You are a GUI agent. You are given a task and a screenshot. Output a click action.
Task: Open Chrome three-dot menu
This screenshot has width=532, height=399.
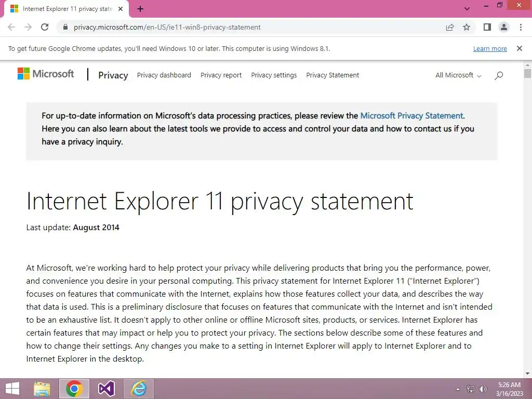(x=521, y=27)
